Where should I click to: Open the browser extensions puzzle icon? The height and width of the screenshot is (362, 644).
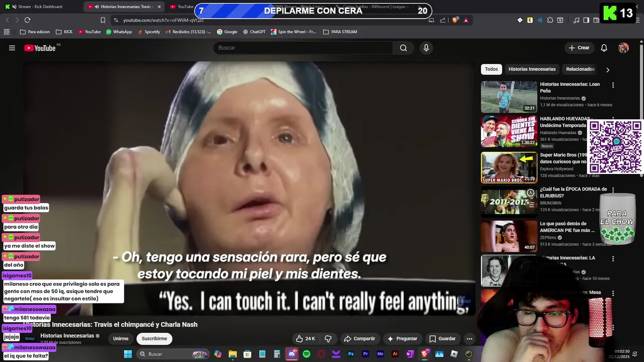click(550, 20)
